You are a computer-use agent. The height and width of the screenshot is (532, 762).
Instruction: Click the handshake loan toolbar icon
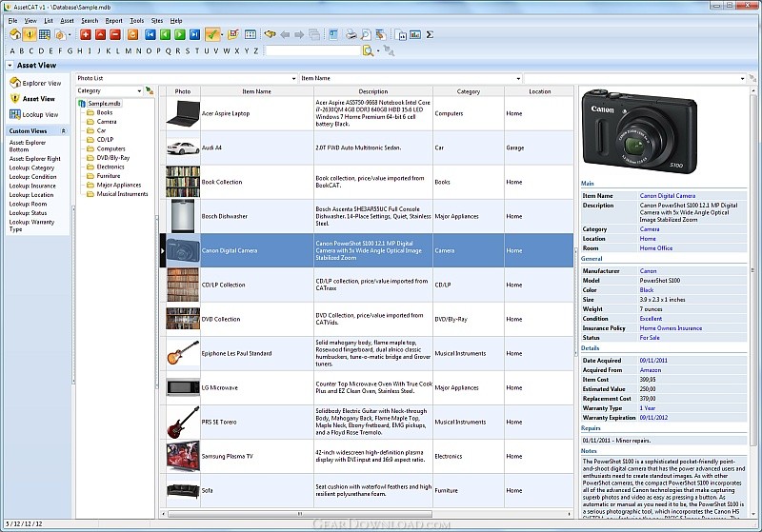tap(270, 34)
